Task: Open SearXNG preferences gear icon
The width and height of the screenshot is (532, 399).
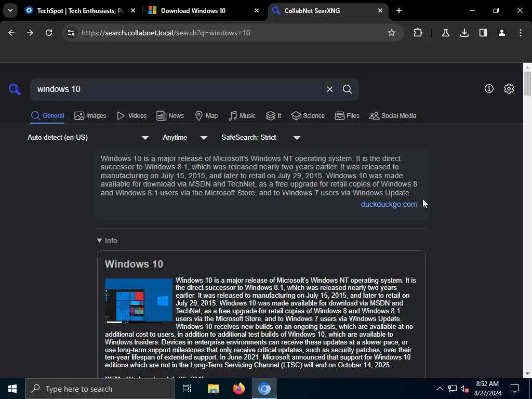Action: [x=509, y=88]
